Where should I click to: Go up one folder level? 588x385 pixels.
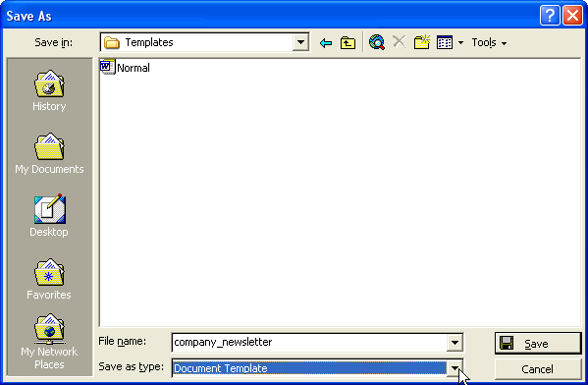[x=347, y=43]
